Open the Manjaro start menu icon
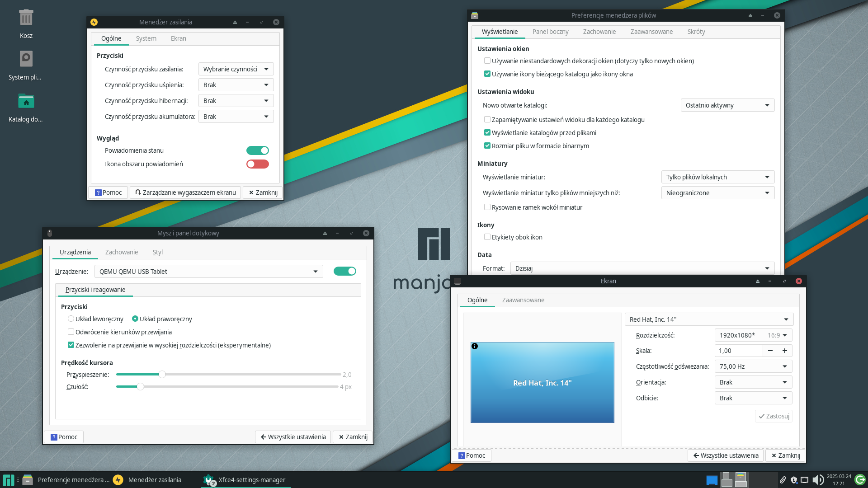 [x=8, y=480]
